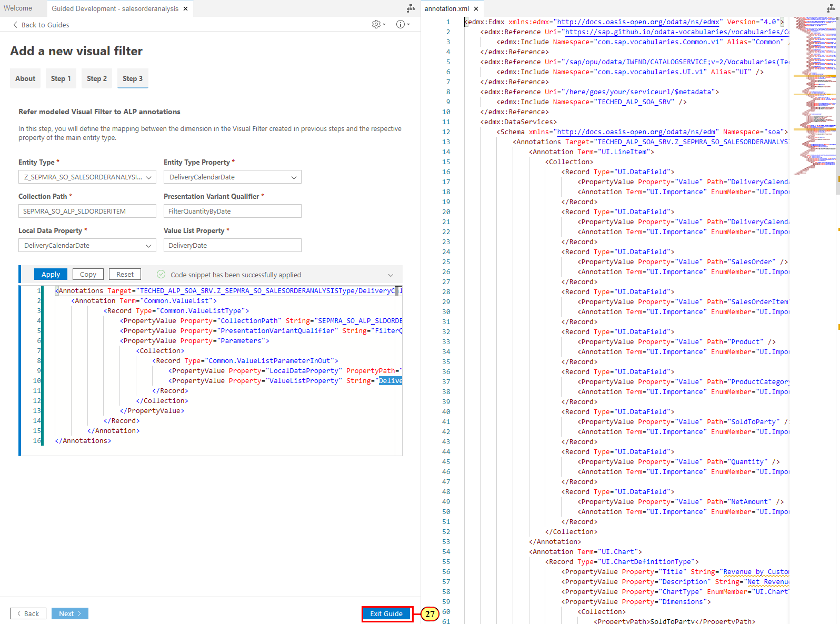Image resolution: width=840 pixels, height=624 pixels.
Task: Click the Presentation Variant Qualifier field
Action: click(x=233, y=211)
